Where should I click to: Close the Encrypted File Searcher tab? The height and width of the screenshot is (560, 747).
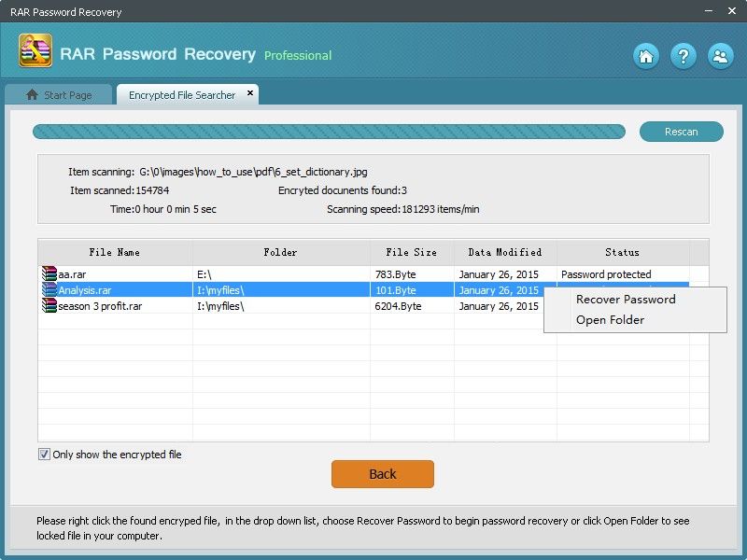click(250, 93)
